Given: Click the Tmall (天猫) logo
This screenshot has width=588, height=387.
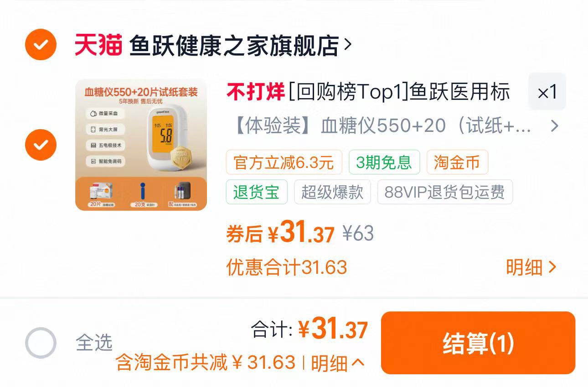Looking at the screenshot, I should [x=98, y=45].
